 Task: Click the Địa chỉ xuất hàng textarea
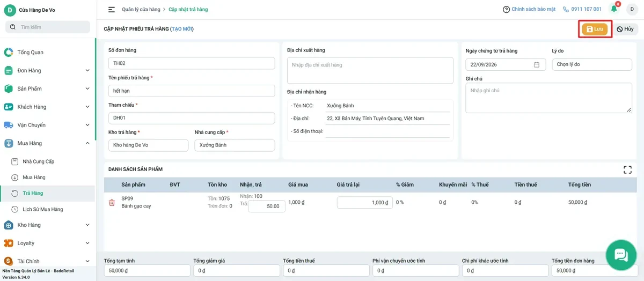[x=370, y=71]
